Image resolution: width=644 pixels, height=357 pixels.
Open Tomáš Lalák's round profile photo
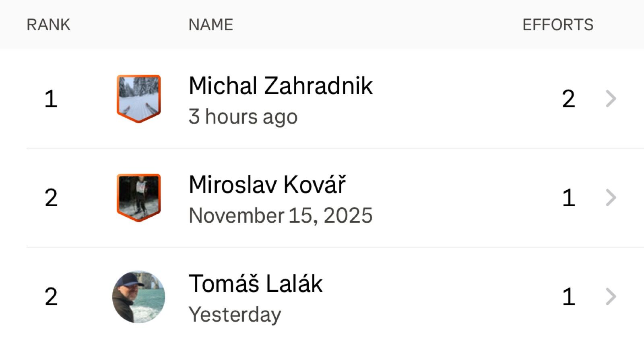pyautogui.click(x=138, y=297)
